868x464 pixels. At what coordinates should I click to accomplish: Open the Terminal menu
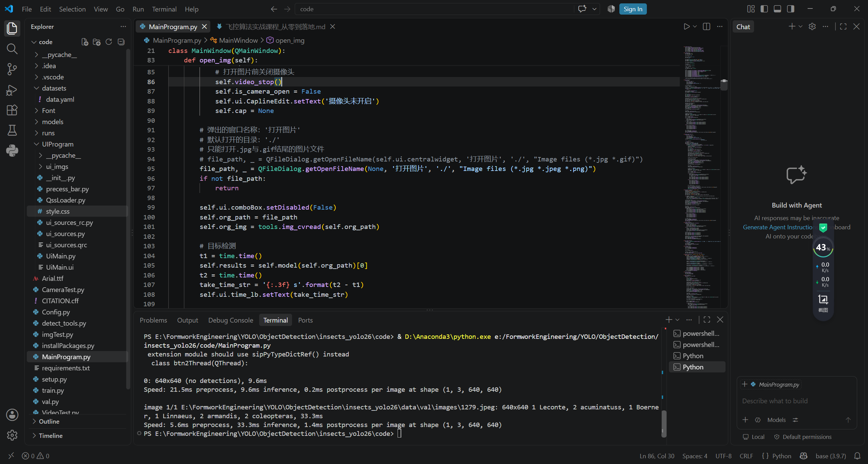(164, 9)
